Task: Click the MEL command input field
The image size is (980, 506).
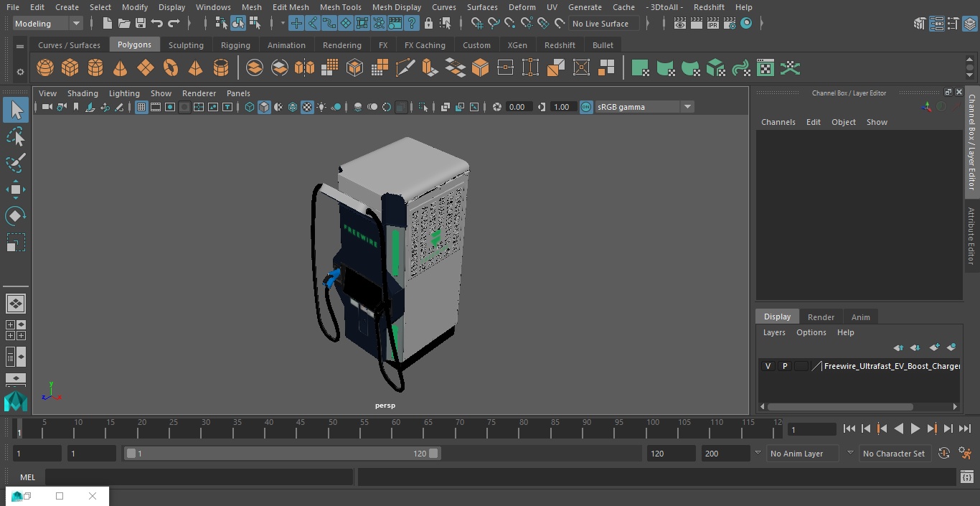Action: click(x=199, y=477)
